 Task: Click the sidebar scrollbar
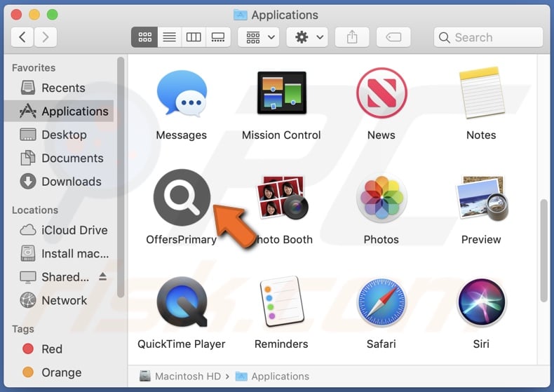(121, 177)
